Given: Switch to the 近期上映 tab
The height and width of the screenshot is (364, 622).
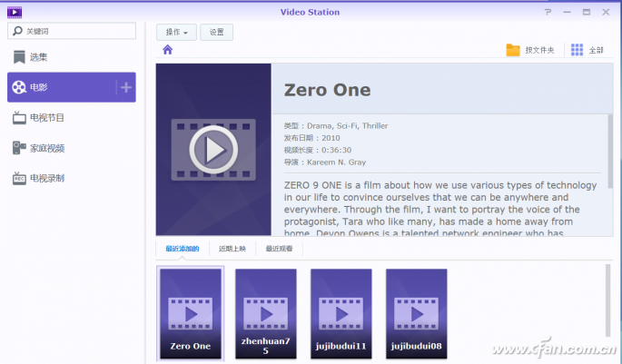Looking at the screenshot, I should coord(232,249).
